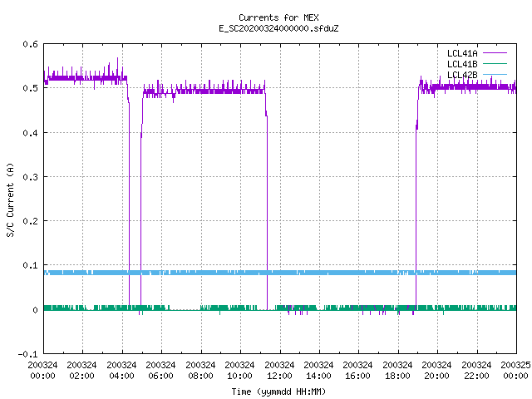The height and width of the screenshot is (399, 532).
Task: Click the y-axis label 'S/C Current (A)'
Action: [x=11, y=200]
